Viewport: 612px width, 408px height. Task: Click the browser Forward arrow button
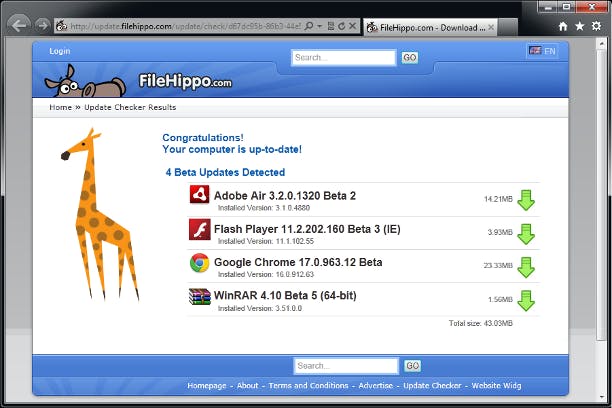[x=42, y=26]
